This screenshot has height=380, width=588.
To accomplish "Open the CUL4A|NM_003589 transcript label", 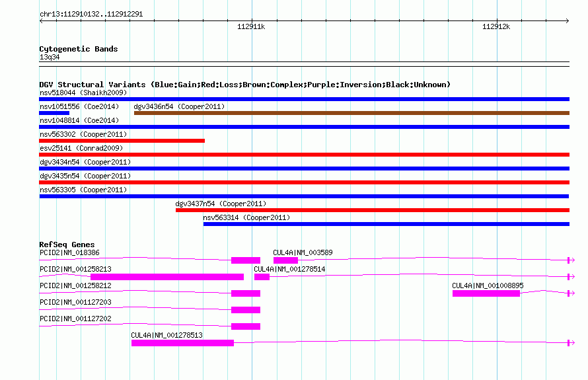I will click(303, 252).
